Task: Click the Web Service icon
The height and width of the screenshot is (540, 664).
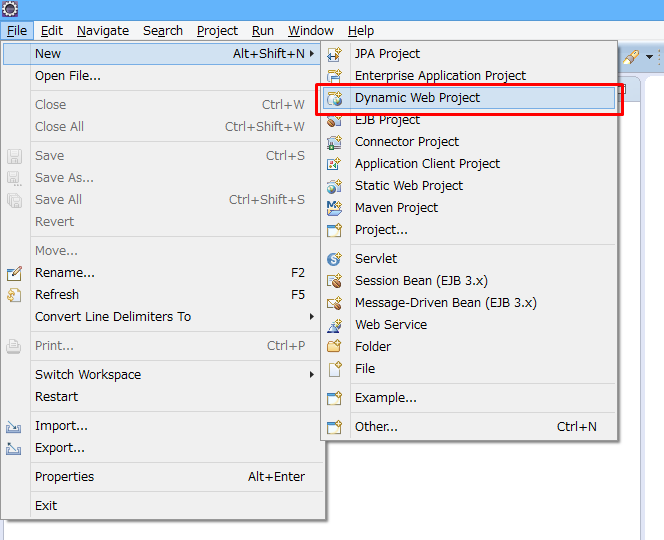Action: click(335, 325)
